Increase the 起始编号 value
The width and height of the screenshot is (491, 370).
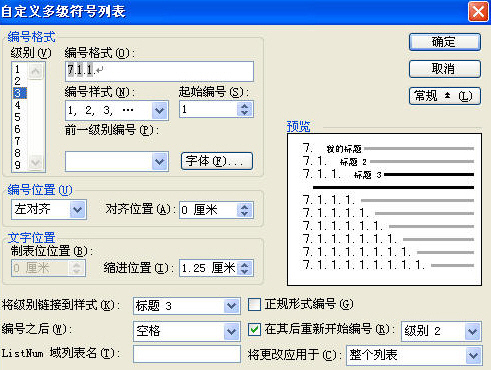click(245, 106)
